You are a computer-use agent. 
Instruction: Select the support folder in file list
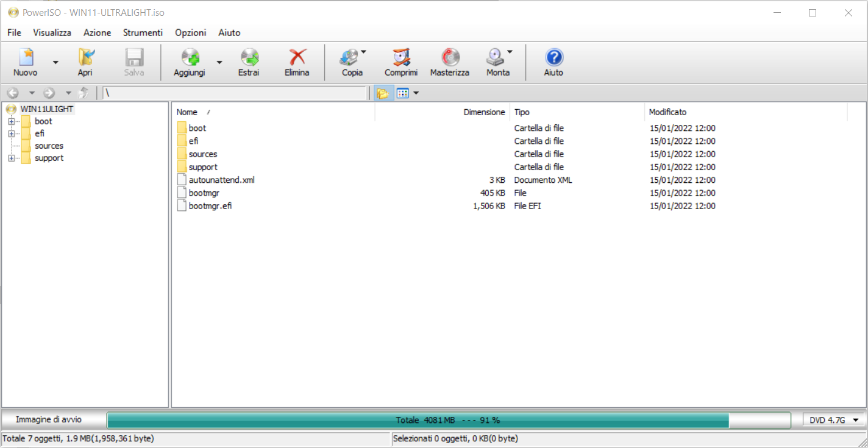[x=203, y=167]
